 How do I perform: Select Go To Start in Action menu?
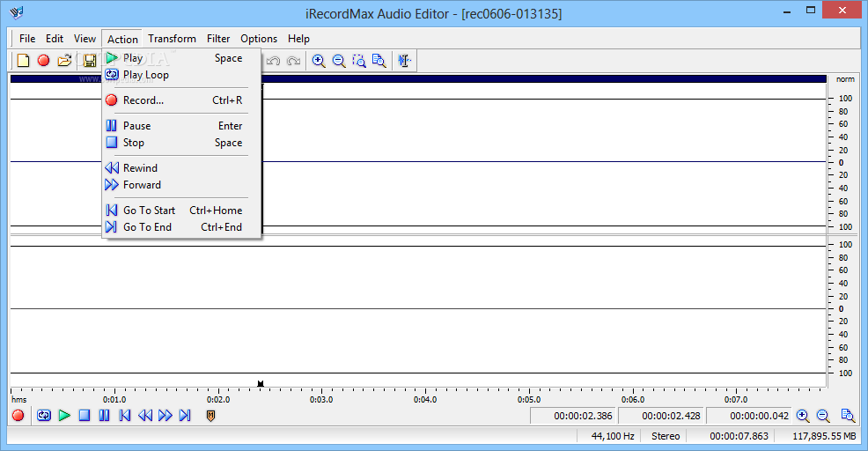pos(181,210)
